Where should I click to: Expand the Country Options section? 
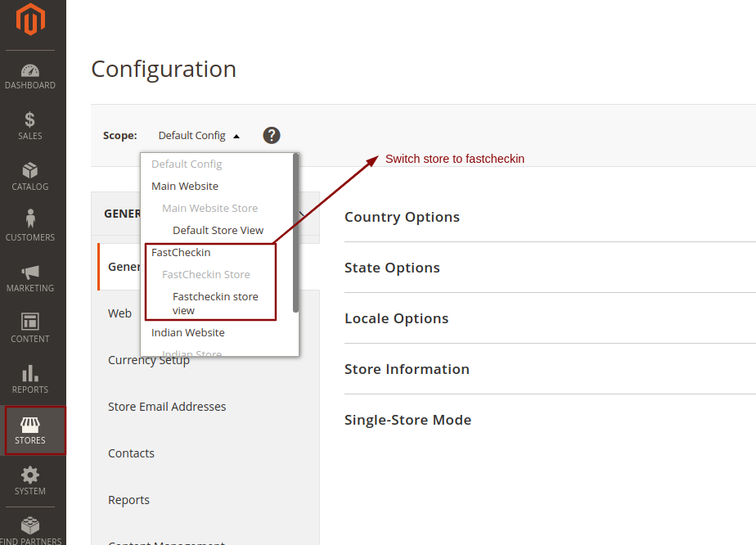click(x=402, y=217)
